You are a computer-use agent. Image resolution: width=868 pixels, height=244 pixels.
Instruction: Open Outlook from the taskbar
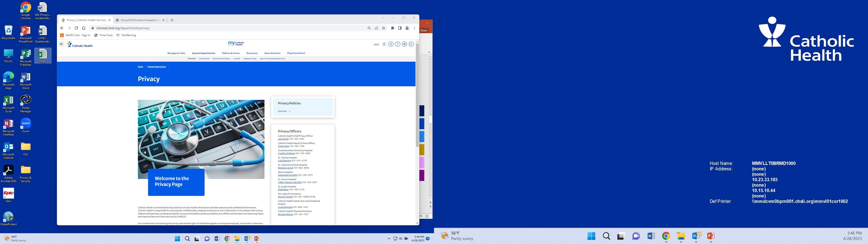(247, 239)
